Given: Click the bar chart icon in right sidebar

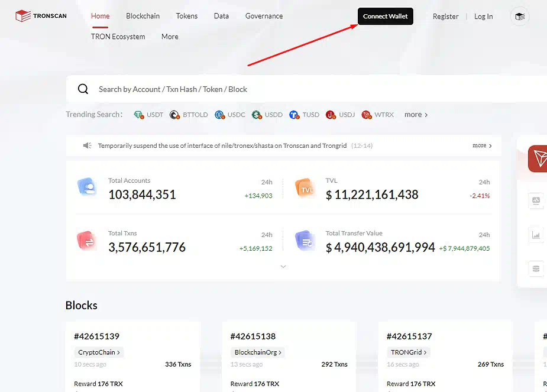Looking at the screenshot, I should tap(536, 235).
